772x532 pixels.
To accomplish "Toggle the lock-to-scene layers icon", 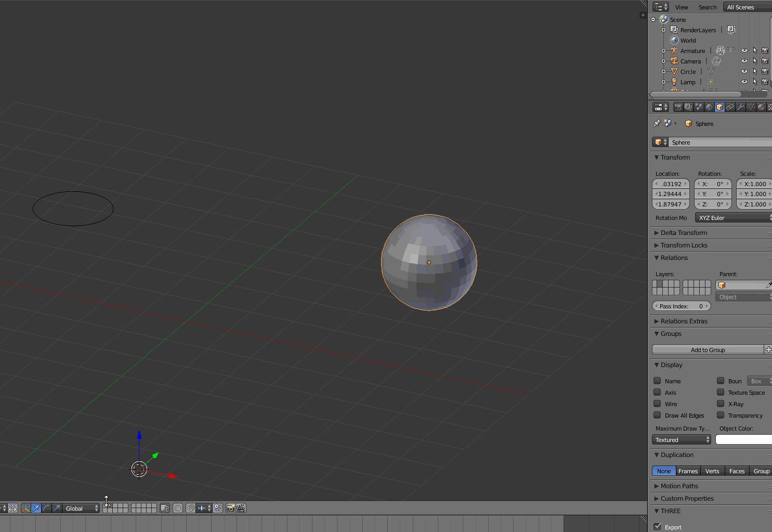I will (165, 508).
